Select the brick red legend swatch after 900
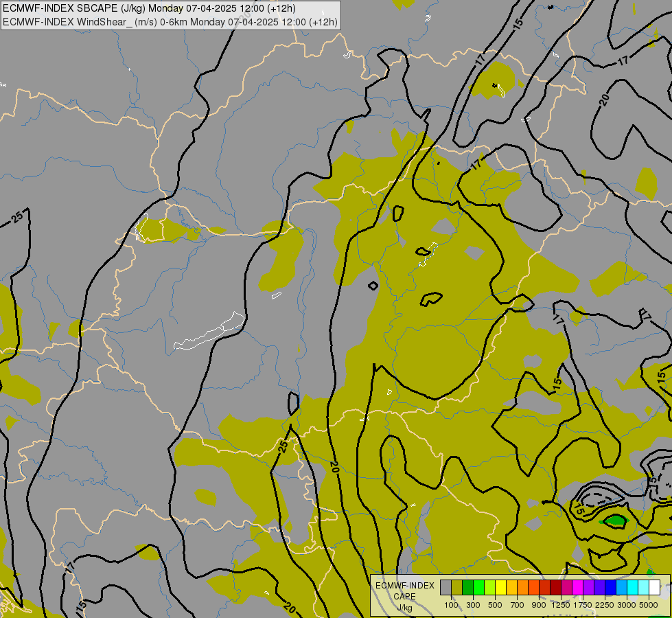This screenshot has width=672, height=618. click(545, 588)
